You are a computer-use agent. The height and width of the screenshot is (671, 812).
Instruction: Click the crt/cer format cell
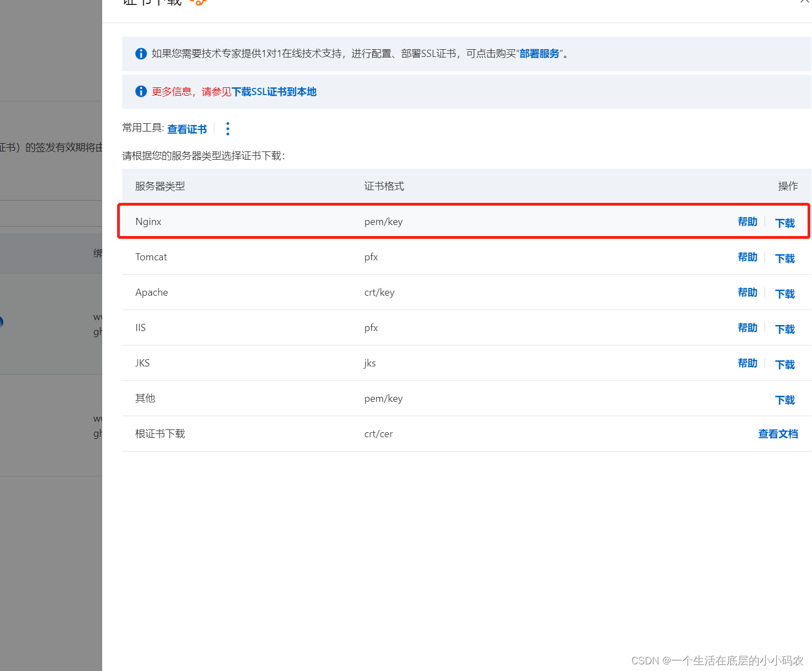point(378,434)
